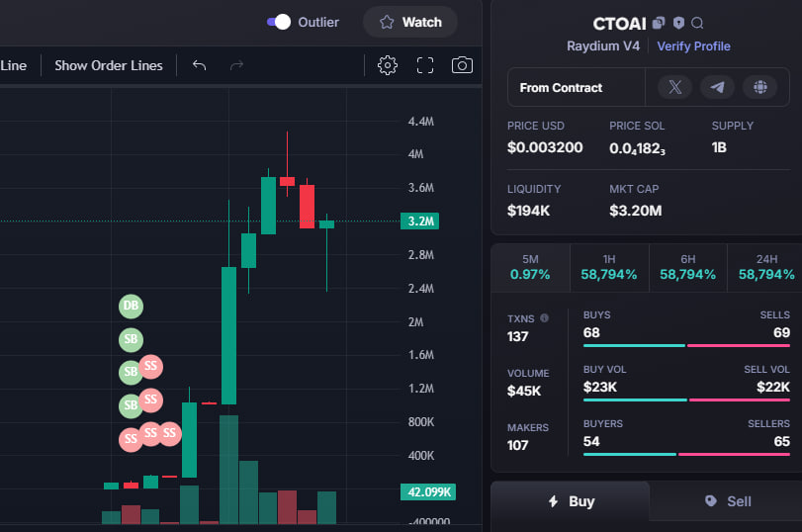Toggle the Outlier switch
This screenshot has height=532, width=802.
point(279,22)
